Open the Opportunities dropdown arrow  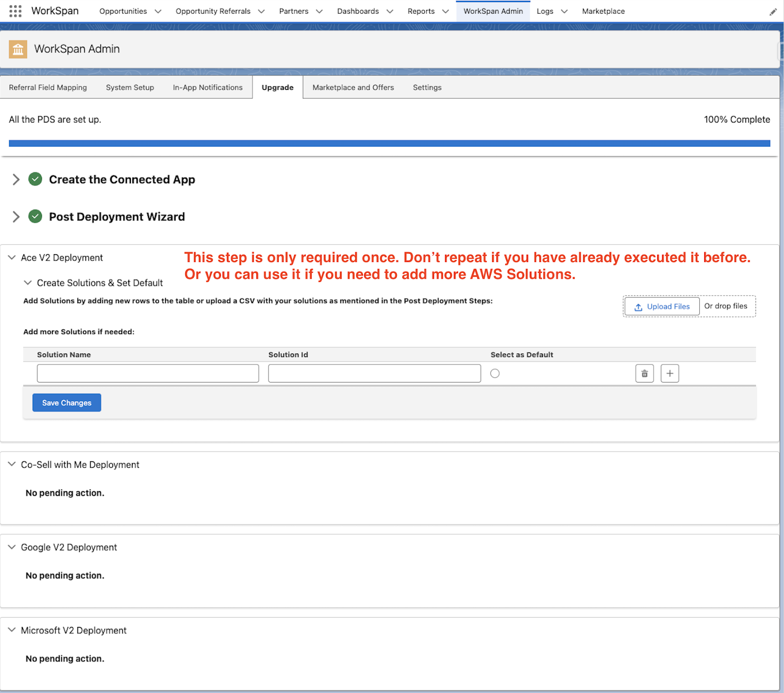[x=158, y=11]
